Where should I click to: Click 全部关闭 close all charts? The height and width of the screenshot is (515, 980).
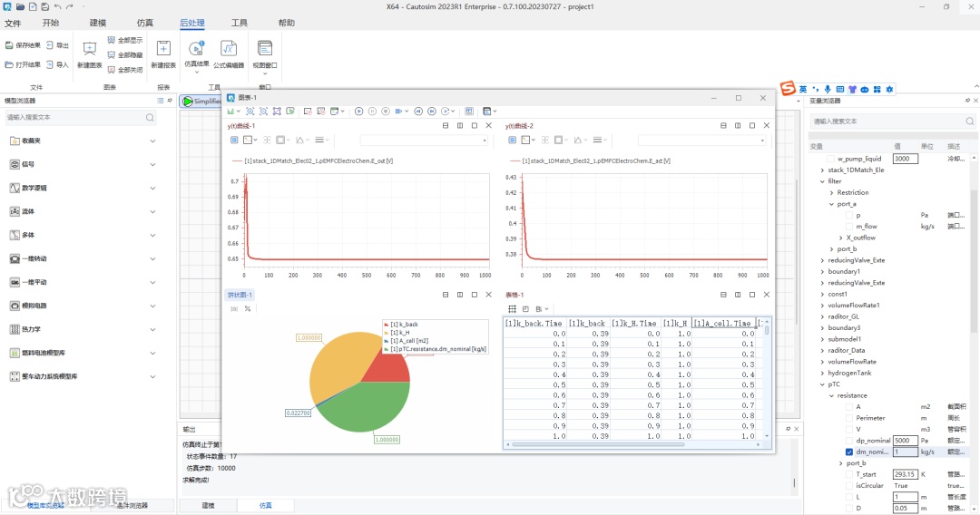tap(125, 69)
